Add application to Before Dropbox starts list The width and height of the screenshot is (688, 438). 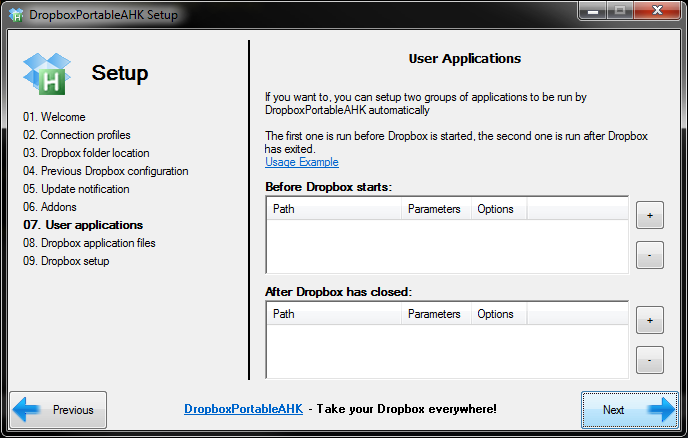pyautogui.click(x=650, y=215)
